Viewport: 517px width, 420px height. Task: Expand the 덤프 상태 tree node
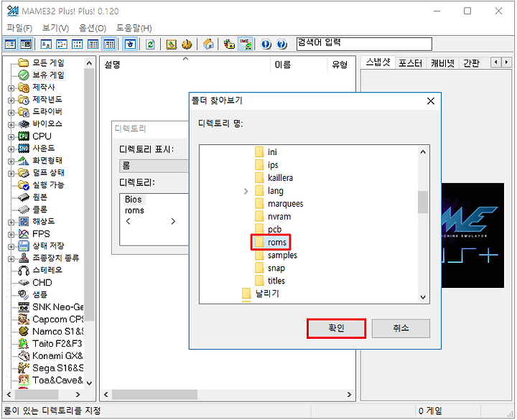(x=11, y=174)
